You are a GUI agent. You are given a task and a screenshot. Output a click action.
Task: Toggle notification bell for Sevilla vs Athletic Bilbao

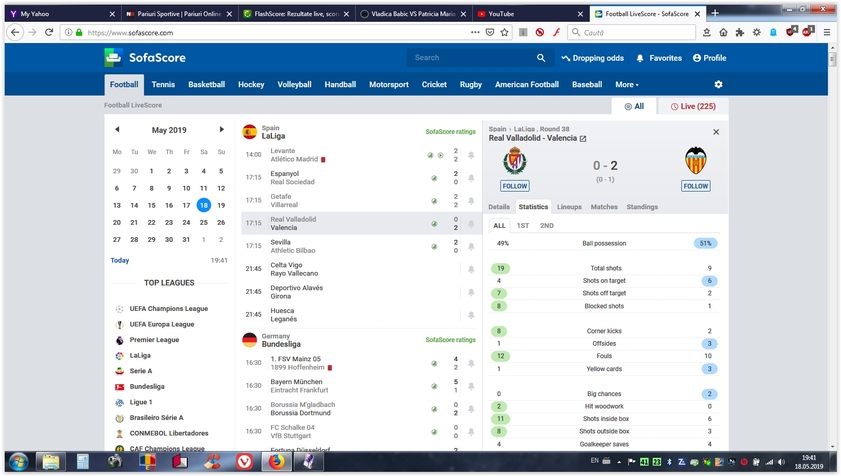[x=471, y=246]
